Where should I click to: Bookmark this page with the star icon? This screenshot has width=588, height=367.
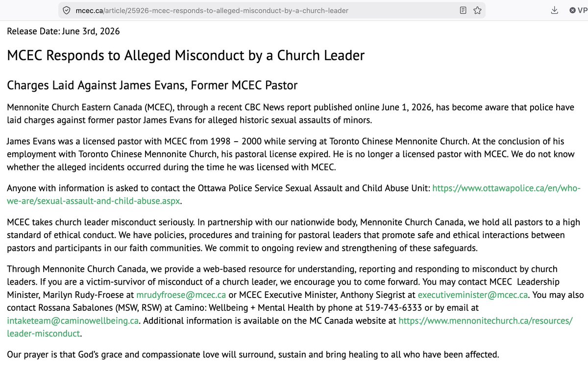coord(477,10)
